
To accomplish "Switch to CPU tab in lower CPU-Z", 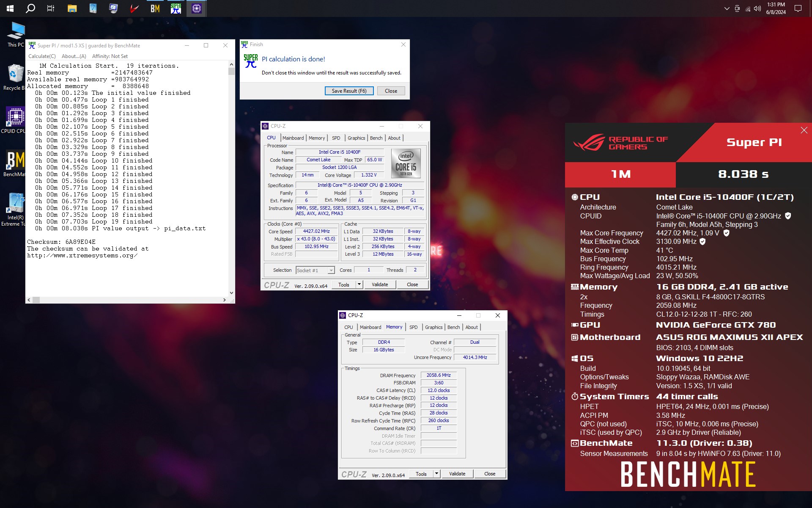I will 348,327.
